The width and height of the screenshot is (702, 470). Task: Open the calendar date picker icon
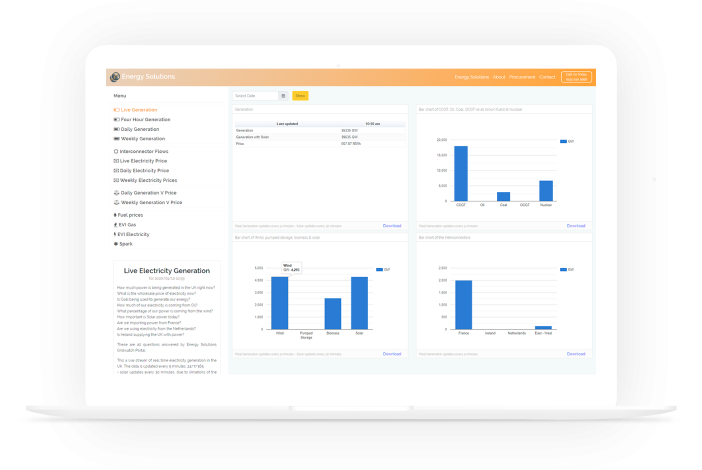click(283, 96)
